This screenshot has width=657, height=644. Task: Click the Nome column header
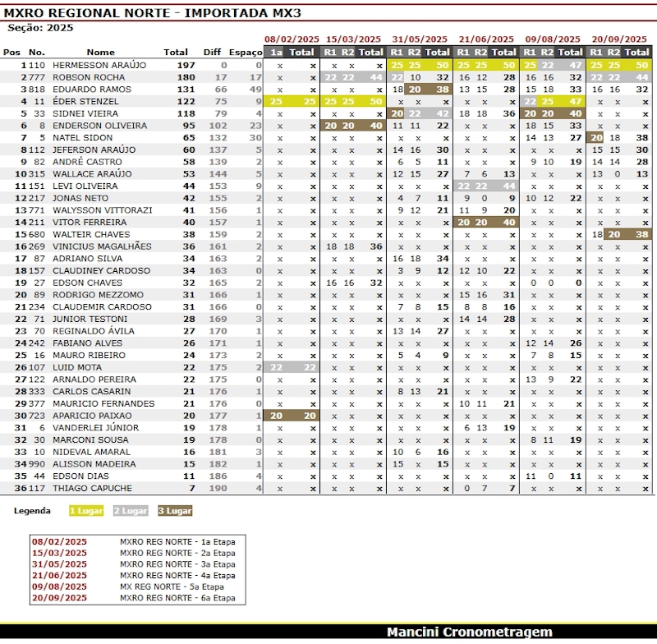click(101, 53)
